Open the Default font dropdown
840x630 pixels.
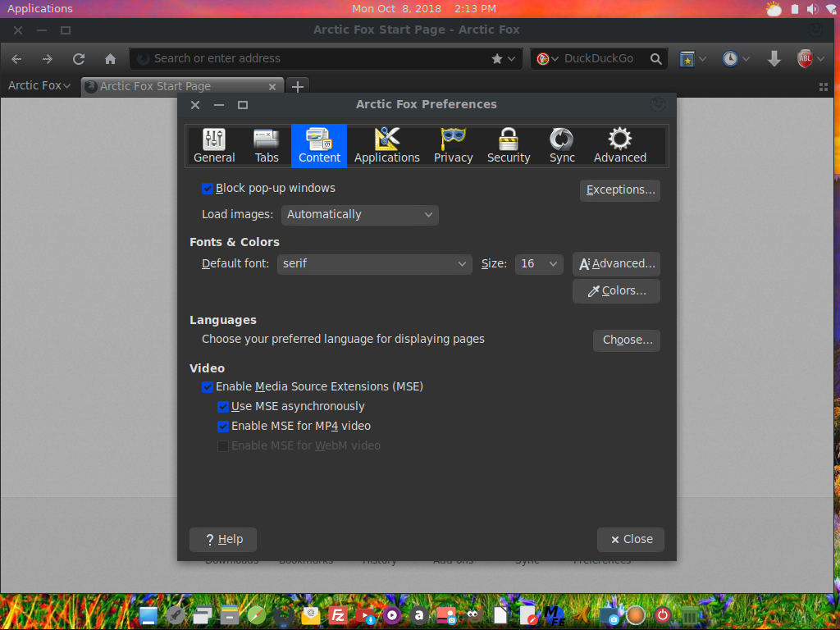(374, 264)
